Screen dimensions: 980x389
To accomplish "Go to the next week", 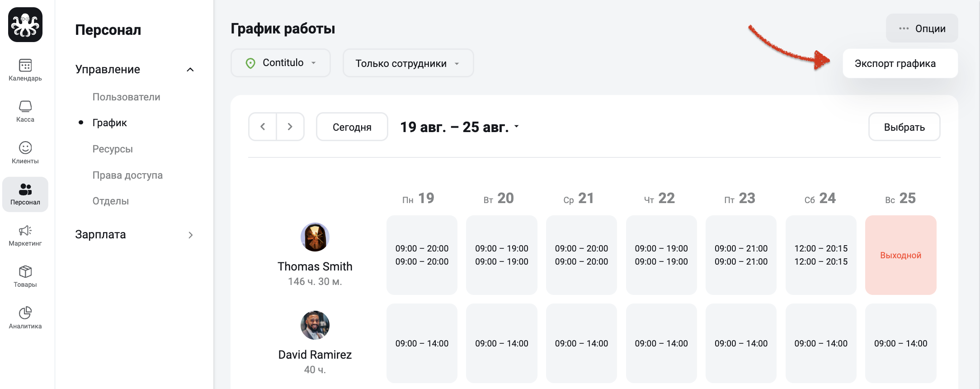I will (290, 127).
